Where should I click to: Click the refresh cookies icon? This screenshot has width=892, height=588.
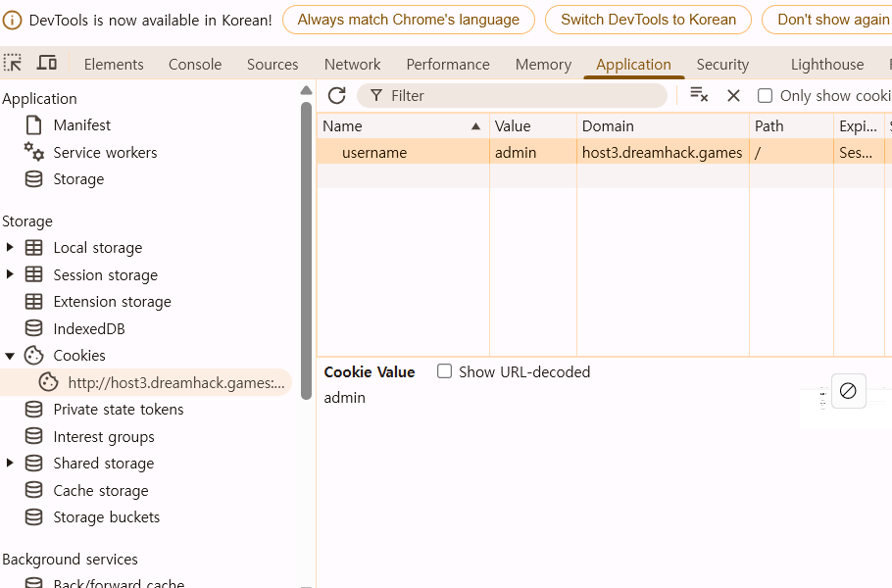point(337,95)
